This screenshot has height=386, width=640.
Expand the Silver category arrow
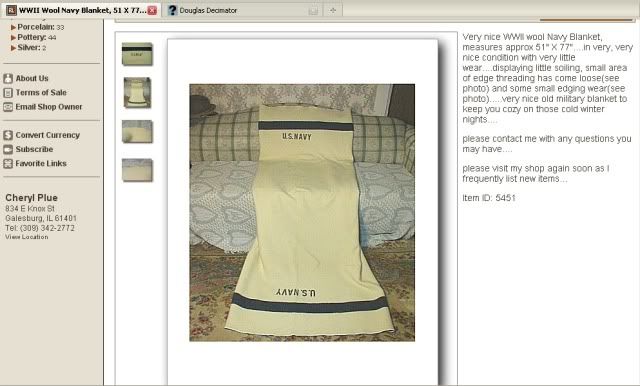click(x=13, y=48)
